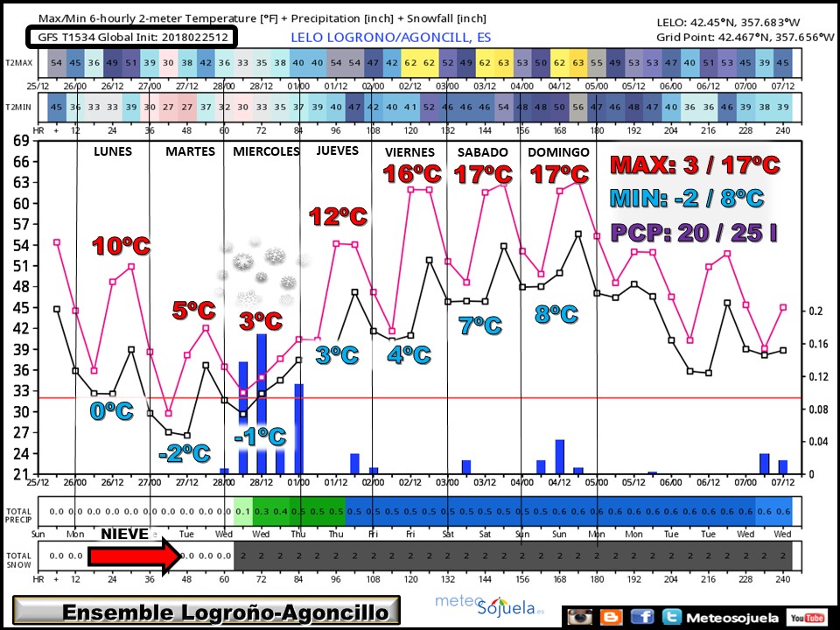
Task: Click the red 17ºC label under DOMINGO
Action: click(559, 174)
